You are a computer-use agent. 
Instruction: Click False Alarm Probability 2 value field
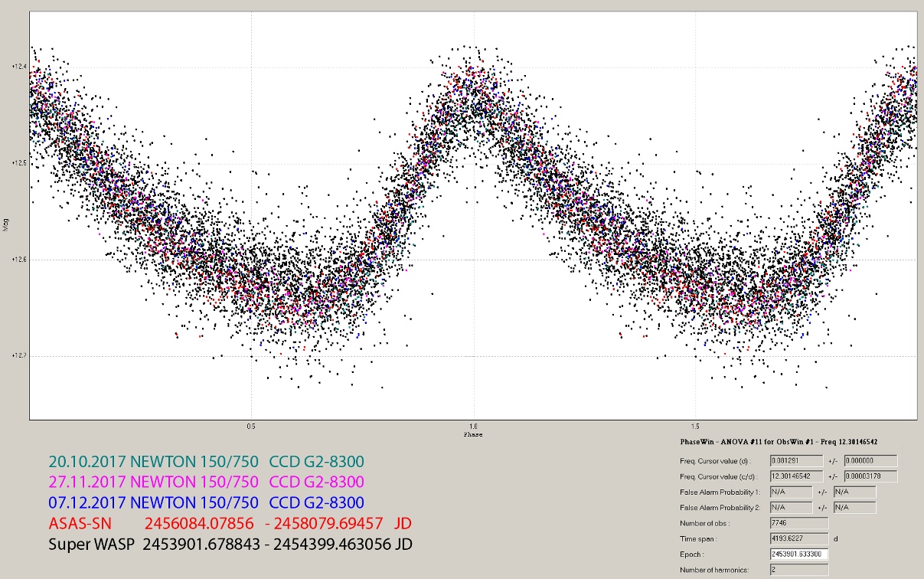point(790,508)
